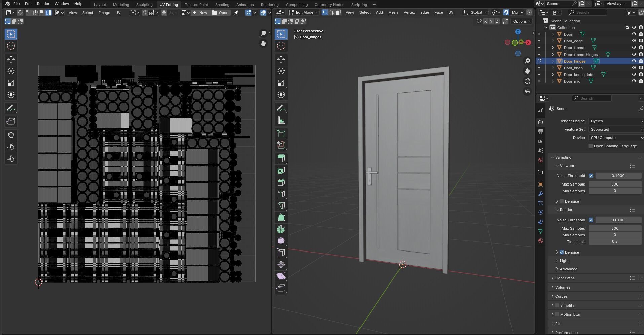Open Feature Set dropdown
This screenshot has width=644, height=335.
(616, 129)
